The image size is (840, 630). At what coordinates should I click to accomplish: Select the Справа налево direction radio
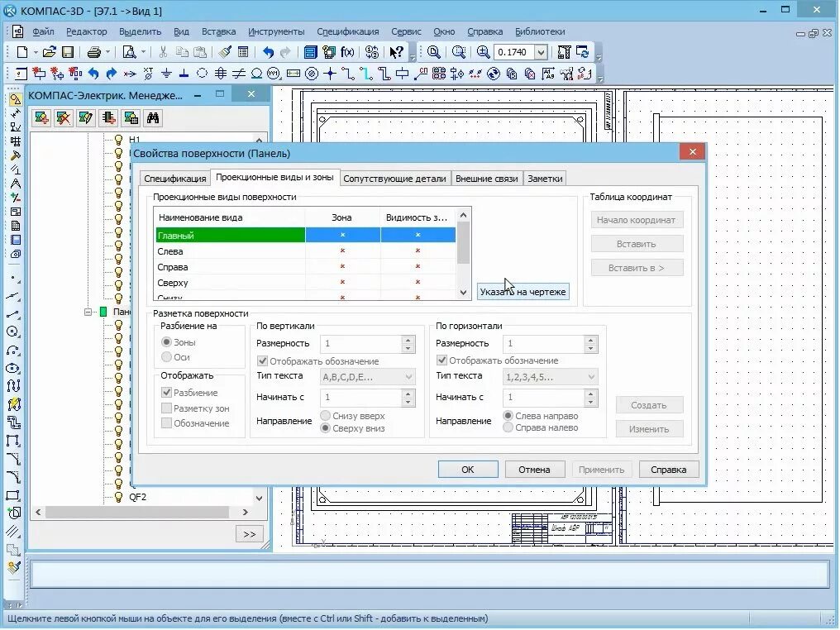(x=508, y=427)
